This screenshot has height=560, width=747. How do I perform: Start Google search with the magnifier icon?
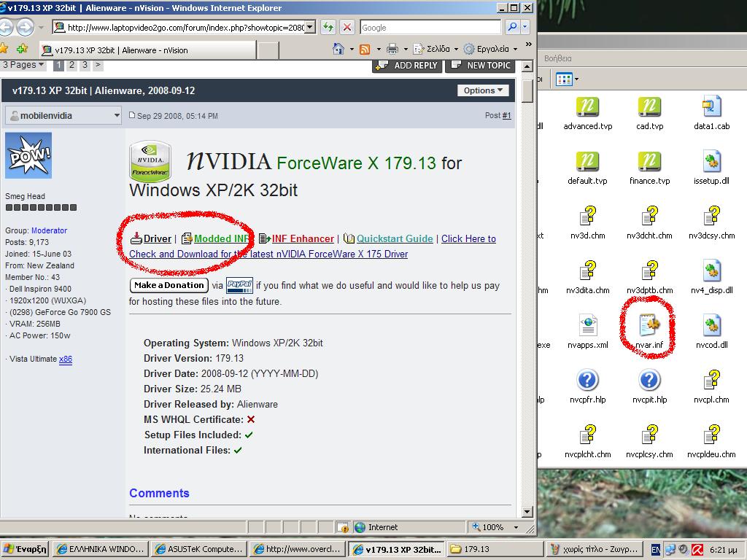click(512, 27)
